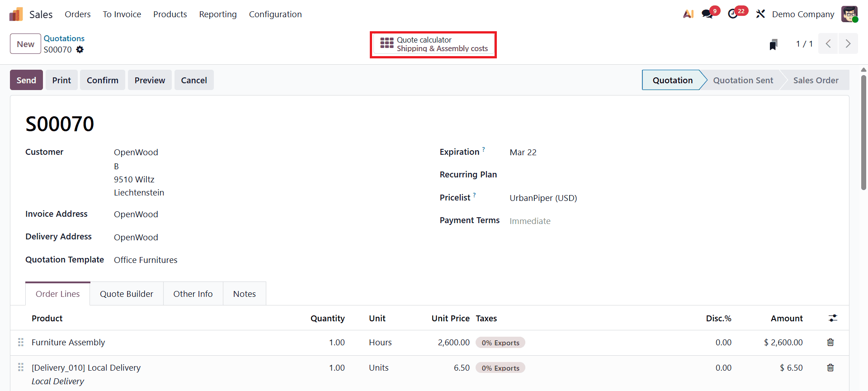868x391 pixels.
Task: Open the Quotation Template Office Furnitures dropdown
Action: 146,260
